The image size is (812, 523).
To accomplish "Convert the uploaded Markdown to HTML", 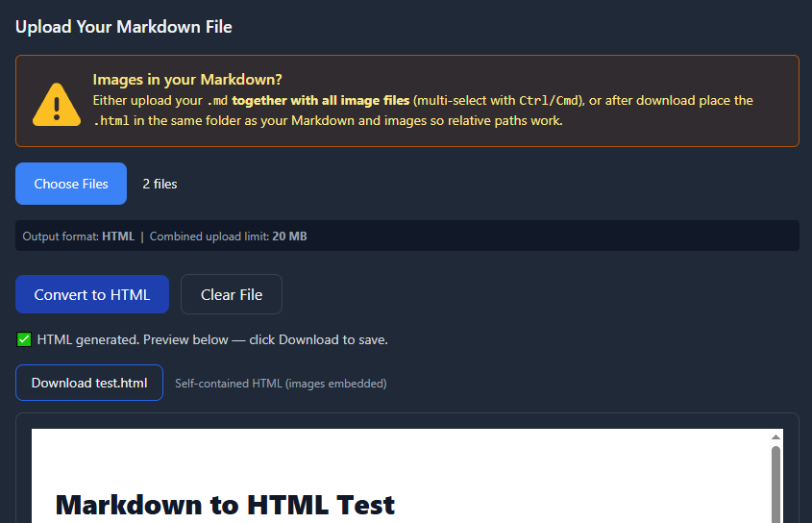I will [x=92, y=295].
